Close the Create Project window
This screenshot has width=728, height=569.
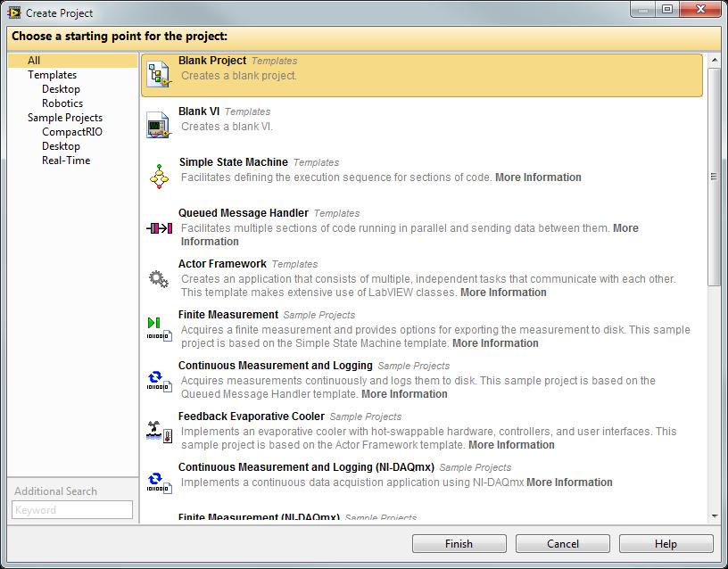click(x=701, y=9)
